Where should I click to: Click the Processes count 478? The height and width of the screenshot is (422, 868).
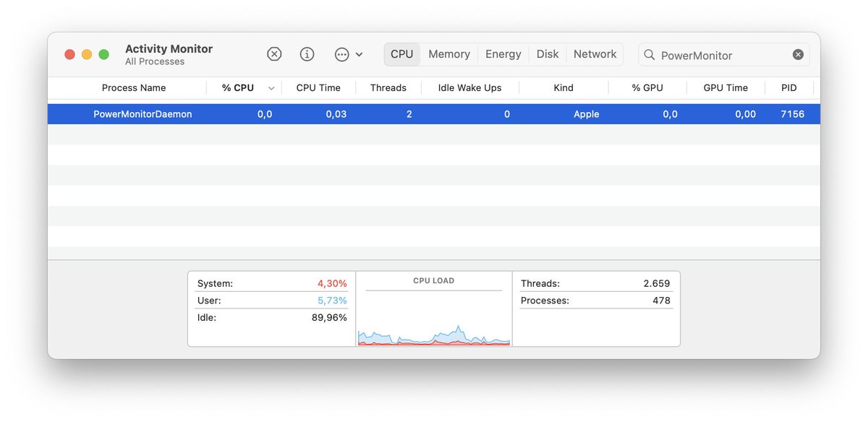click(661, 301)
